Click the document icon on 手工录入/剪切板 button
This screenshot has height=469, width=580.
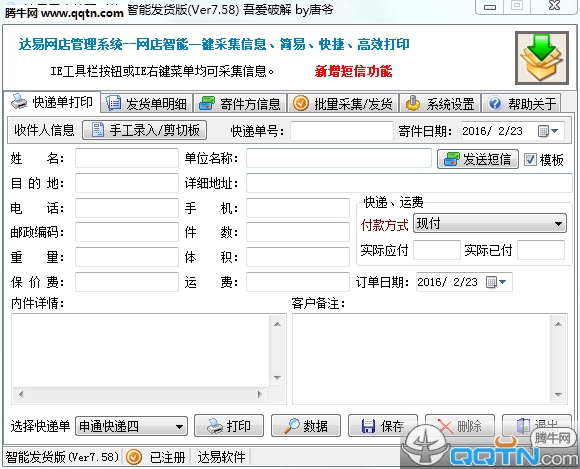[x=98, y=130]
